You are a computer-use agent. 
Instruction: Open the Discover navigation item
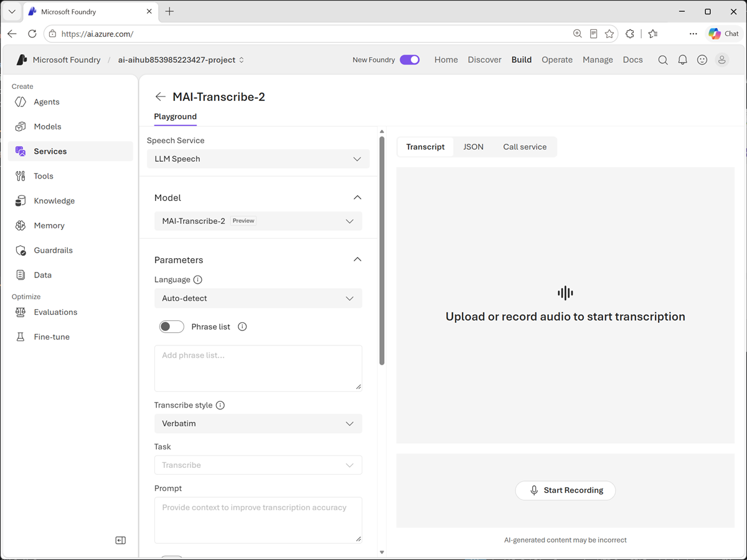tap(485, 60)
